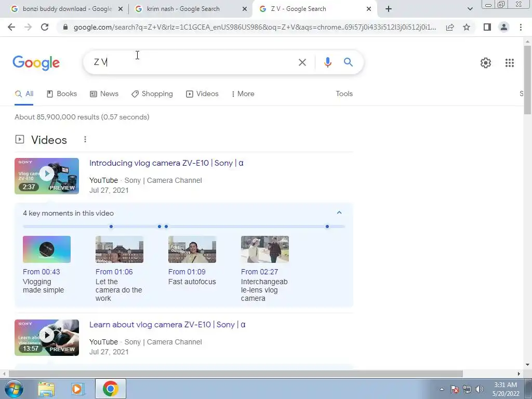Click the scroll-right arrow on horizontal scrollbar
The image size is (532, 399).
click(x=519, y=374)
